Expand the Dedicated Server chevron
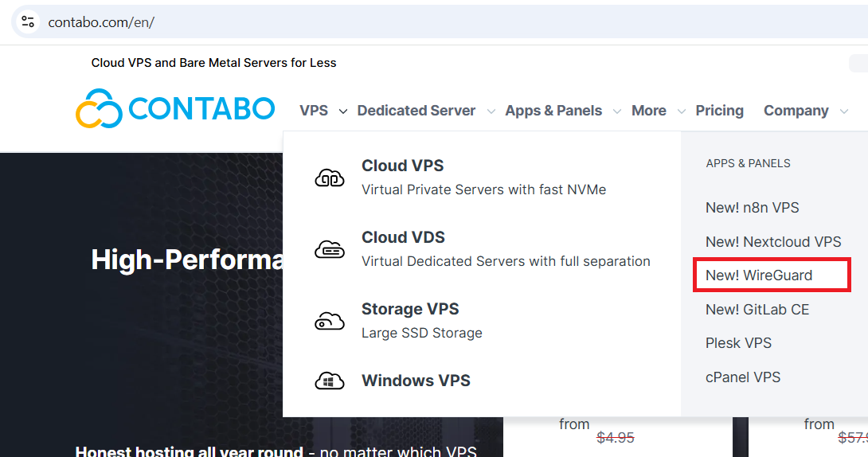This screenshot has width=868, height=457. (x=491, y=111)
